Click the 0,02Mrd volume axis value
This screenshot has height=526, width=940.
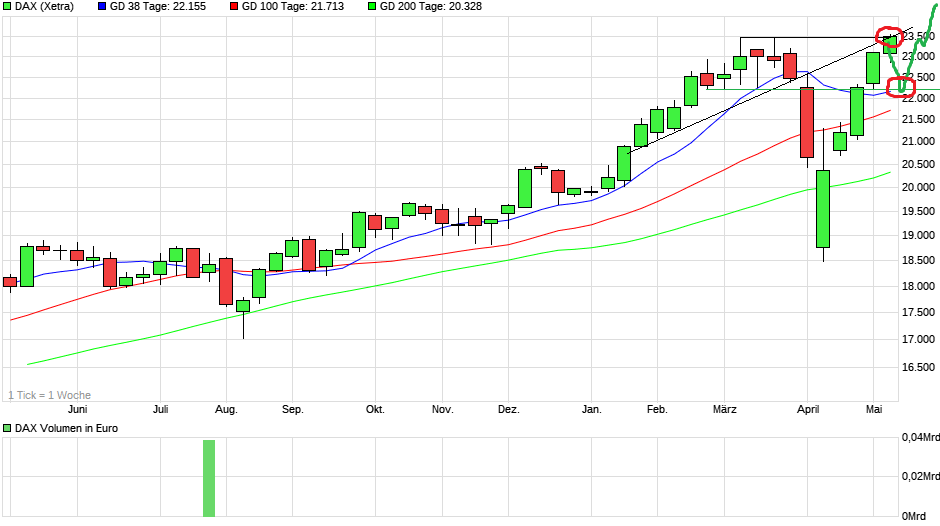[x=920, y=476]
